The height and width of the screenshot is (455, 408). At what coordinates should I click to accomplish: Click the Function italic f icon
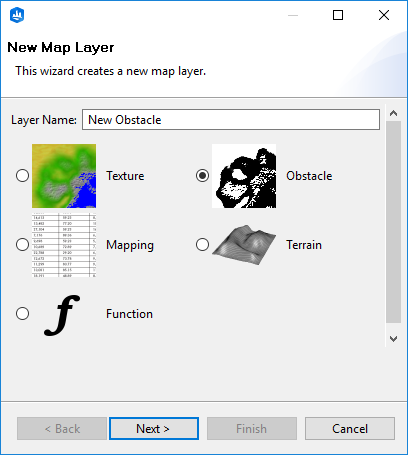click(62, 314)
